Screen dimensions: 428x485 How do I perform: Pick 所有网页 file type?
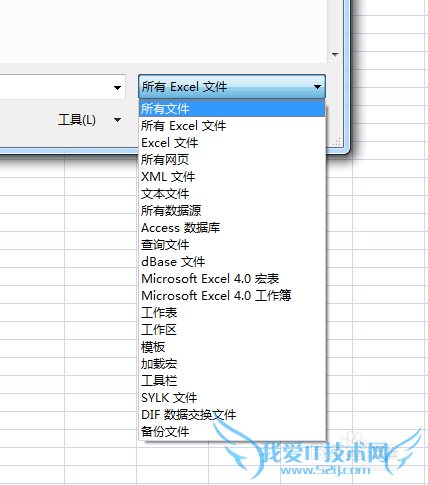coord(232,160)
